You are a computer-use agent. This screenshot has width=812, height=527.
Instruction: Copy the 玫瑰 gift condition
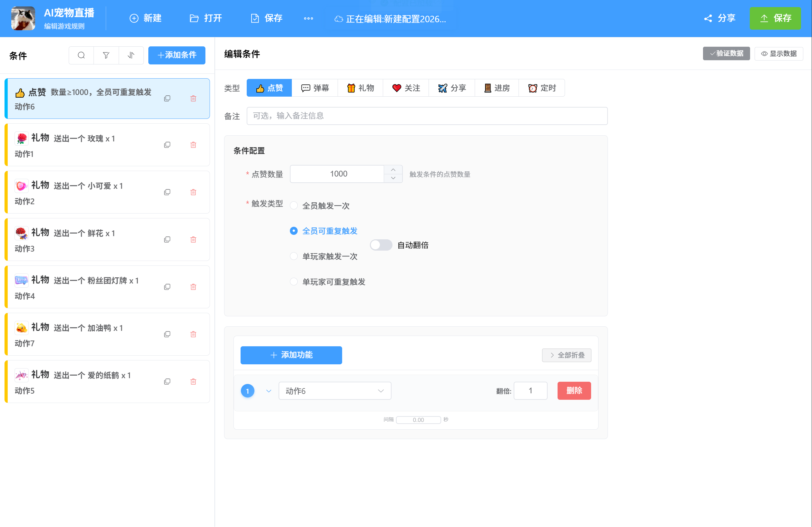pyautogui.click(x=167, y=145)
